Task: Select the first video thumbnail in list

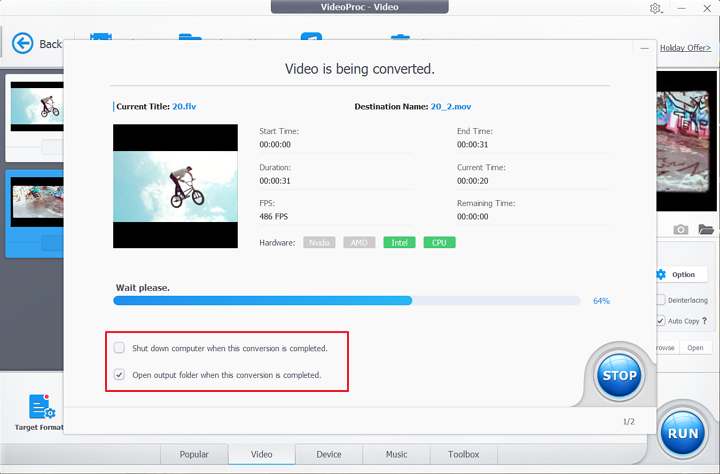Action: click(37, 107)
